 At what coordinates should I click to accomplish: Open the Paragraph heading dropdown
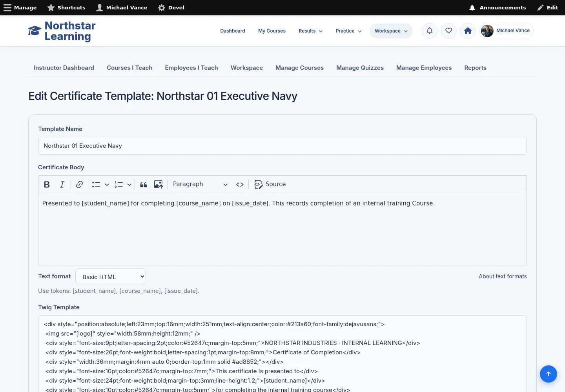200,184
